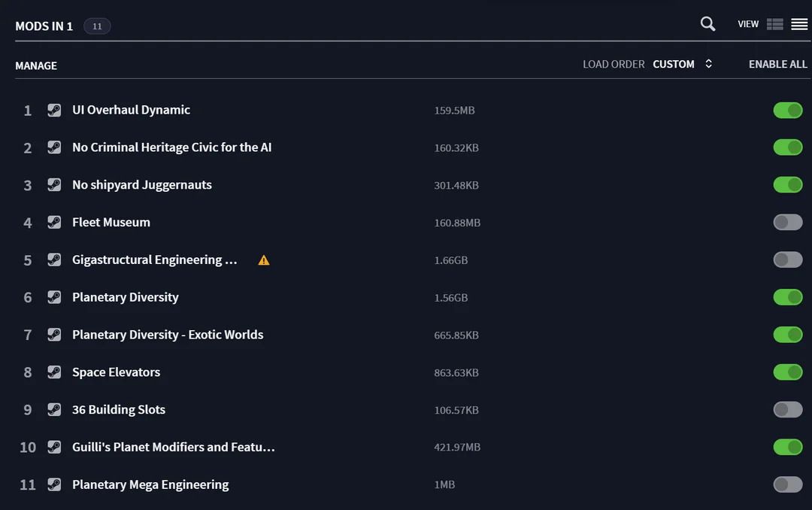
Task: Click the load order sort arrows
Action: pos(708,64)
